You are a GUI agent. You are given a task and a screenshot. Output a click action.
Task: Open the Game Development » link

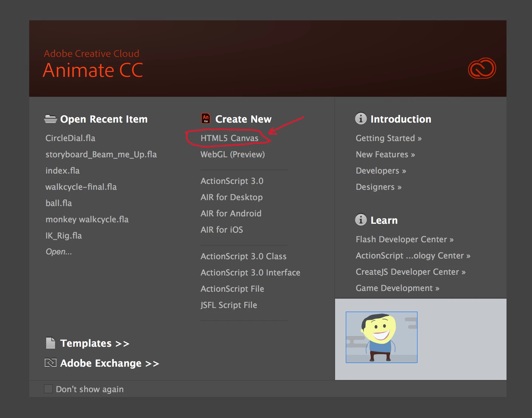click(x=398, y=288)
